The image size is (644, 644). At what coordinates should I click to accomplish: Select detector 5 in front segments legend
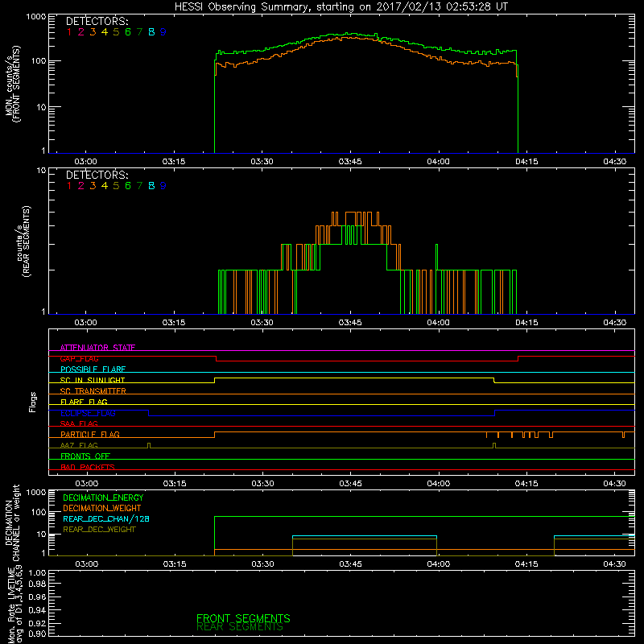(116, 32)
